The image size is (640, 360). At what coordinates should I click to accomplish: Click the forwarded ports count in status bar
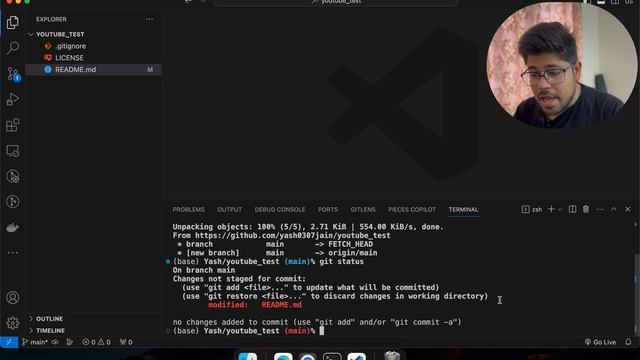point(126,342)
